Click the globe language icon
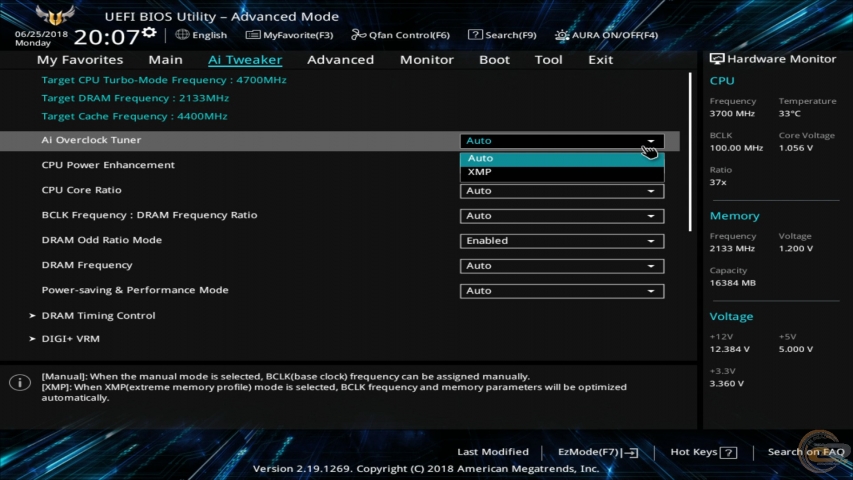This screenshot has width=853, height=480. [x=182, y=35]
